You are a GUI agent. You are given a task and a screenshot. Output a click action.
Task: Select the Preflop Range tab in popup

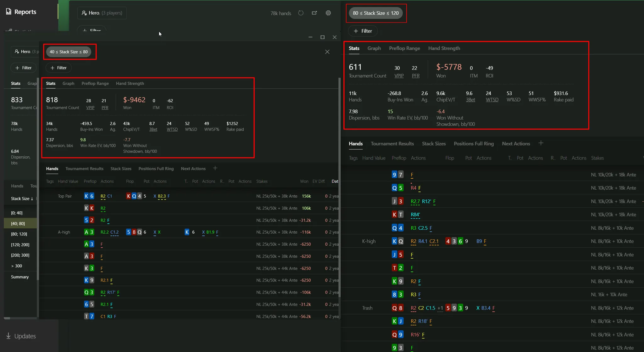[x=95, y=83]
